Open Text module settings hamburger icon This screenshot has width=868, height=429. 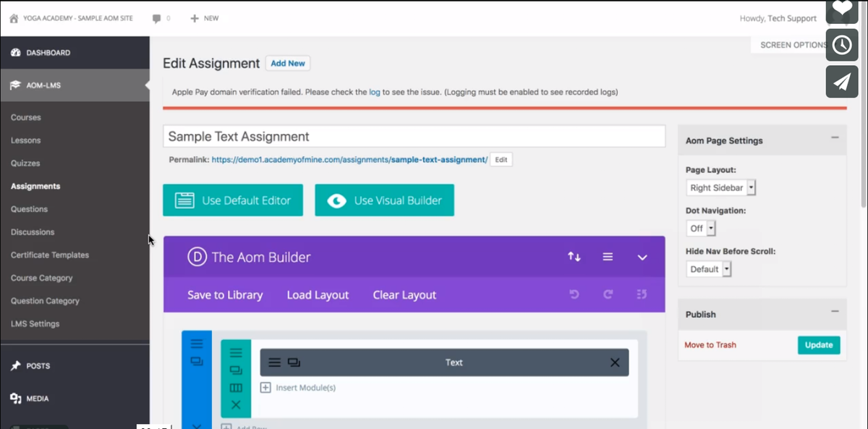coord(275,362)
